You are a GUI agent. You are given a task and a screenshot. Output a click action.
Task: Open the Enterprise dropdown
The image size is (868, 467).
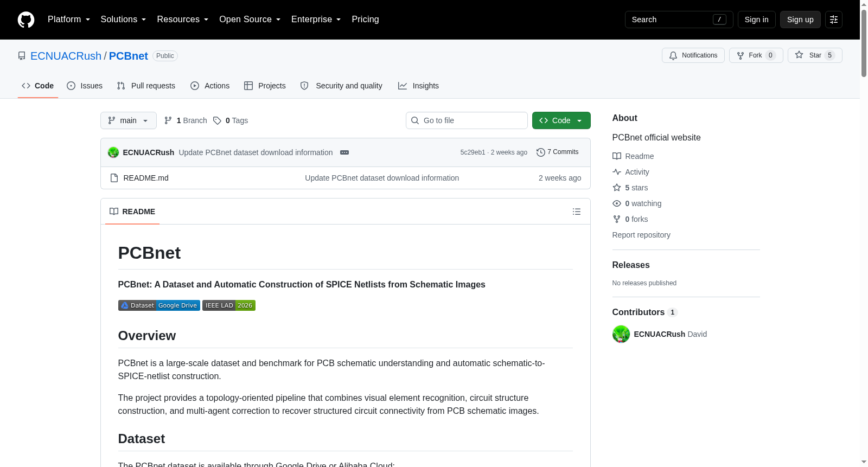click(x=316, y=20)
